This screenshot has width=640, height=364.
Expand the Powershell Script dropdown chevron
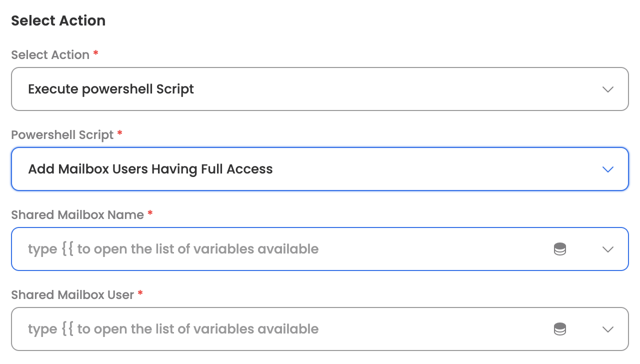608,169
